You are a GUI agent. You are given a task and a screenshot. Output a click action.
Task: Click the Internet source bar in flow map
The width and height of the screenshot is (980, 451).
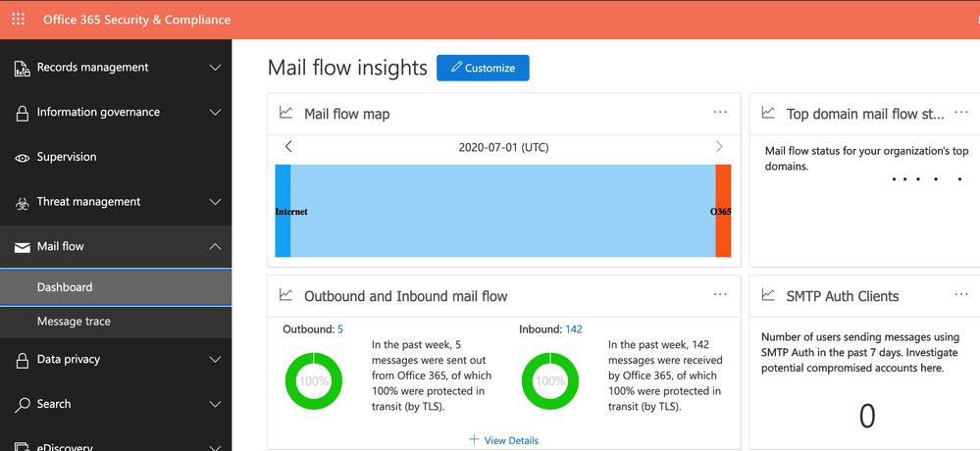tap(284, 211)
